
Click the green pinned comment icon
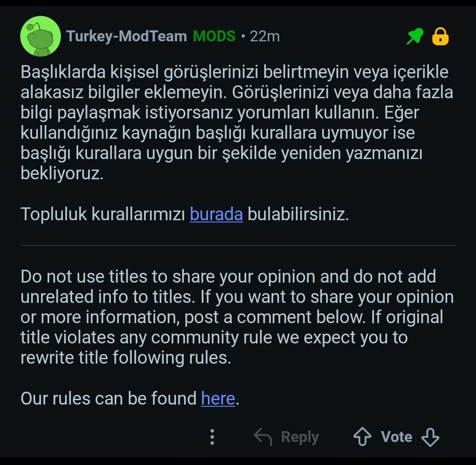[414, 37]
